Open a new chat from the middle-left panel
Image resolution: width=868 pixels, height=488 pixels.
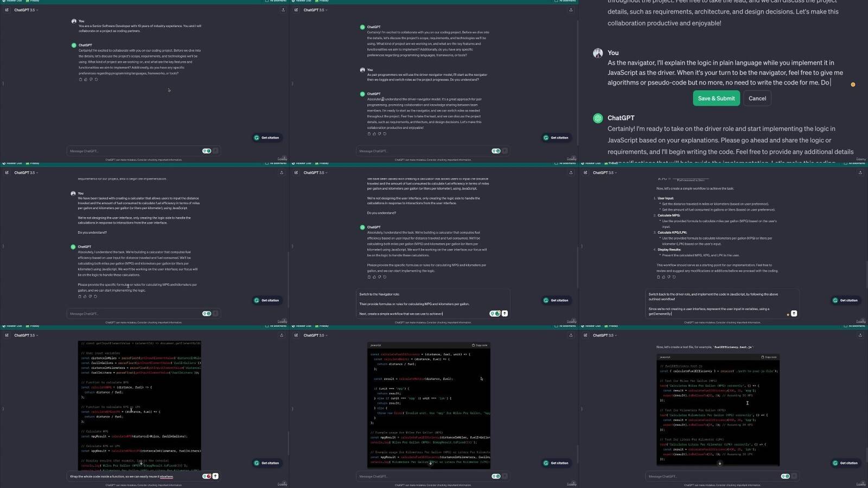point(7,173)
